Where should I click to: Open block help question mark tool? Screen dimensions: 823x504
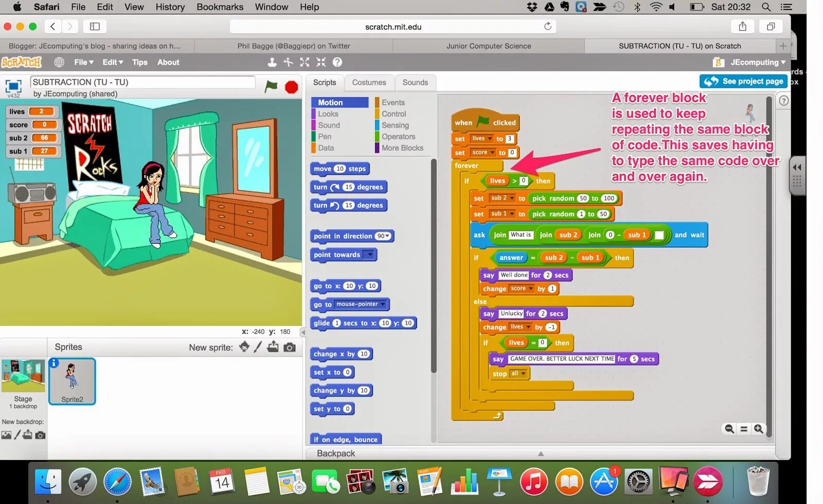coord(337,62)
